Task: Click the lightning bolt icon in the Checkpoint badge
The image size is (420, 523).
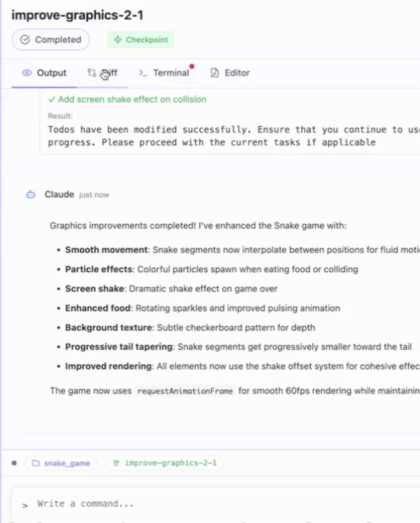Action: click(x=118, y=40)
